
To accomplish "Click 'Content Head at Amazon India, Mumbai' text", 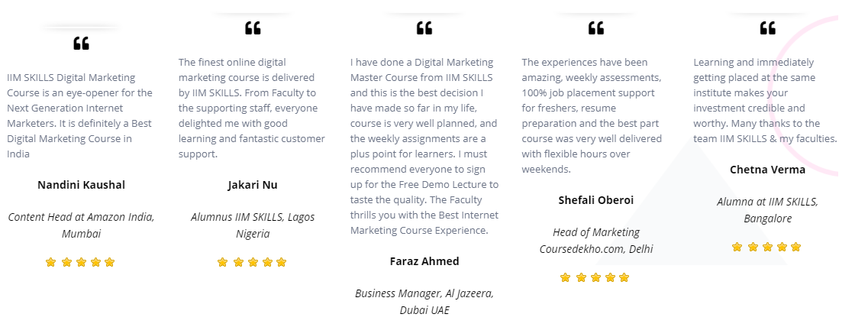I will [x=82, y=225].
